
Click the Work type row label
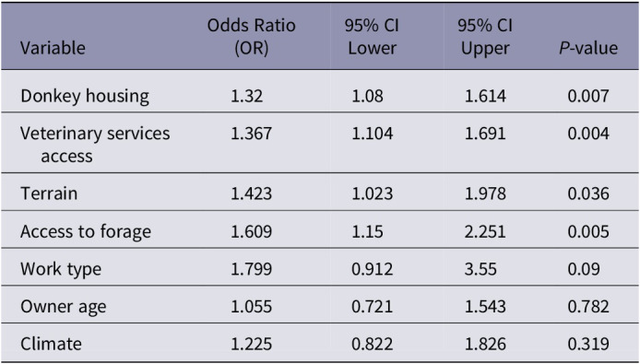(61, 269)
